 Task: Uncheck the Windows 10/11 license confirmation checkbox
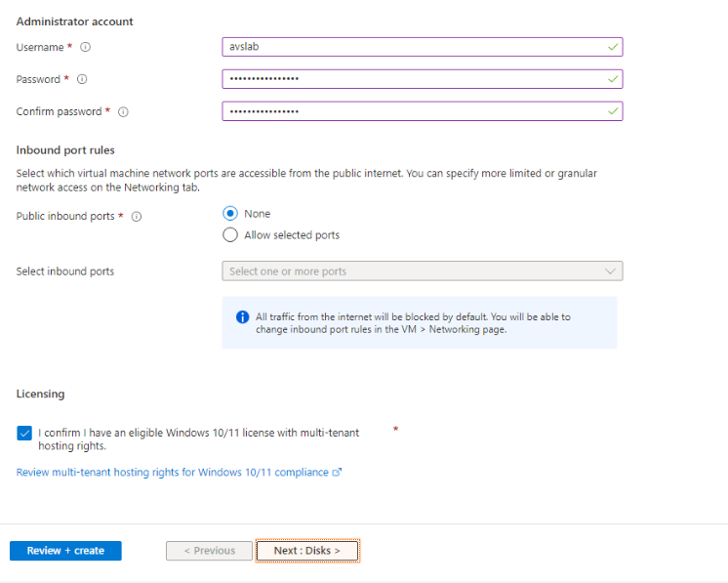click(24, 433)
